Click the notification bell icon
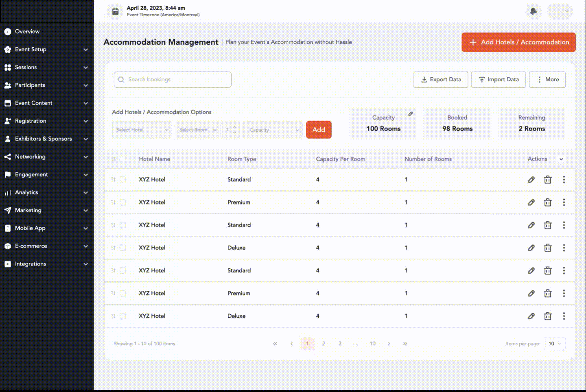Screen dimensions: 586x392 pos(533,11)
